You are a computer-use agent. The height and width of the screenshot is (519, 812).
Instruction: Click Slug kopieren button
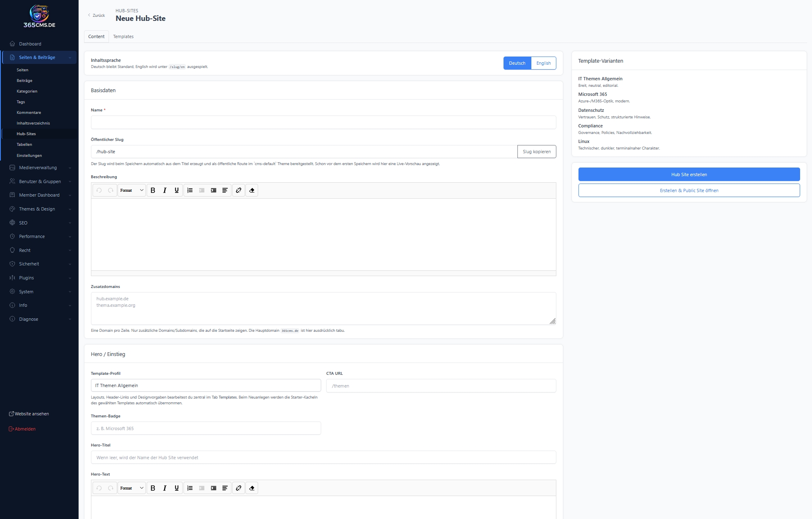coord(536,152)
